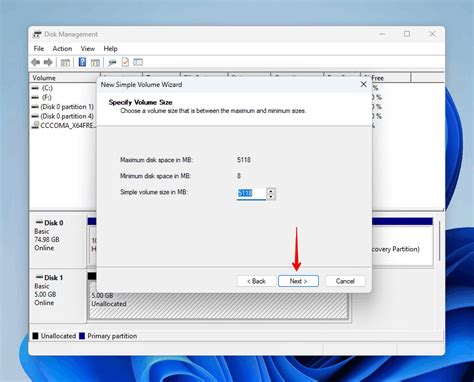The image size is (474, 382).
Task: Click the Disk Management title bar icon
Action: pos(37,34)
